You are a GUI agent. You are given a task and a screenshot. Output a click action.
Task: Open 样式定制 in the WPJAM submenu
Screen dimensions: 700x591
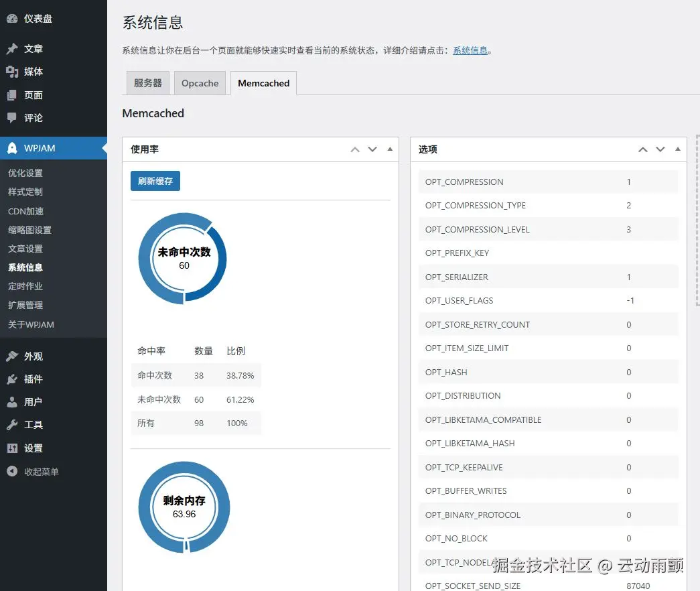[x=25, y=192]
